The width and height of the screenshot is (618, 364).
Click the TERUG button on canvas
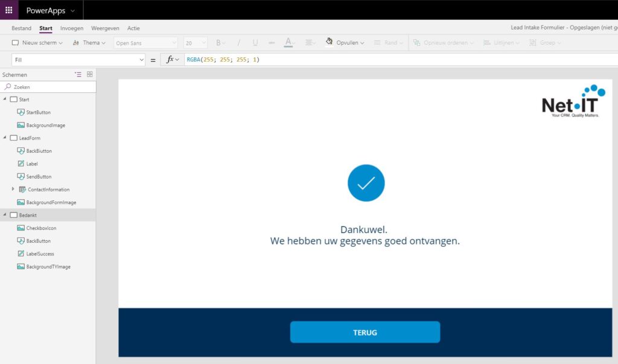[x=365, y=332]
